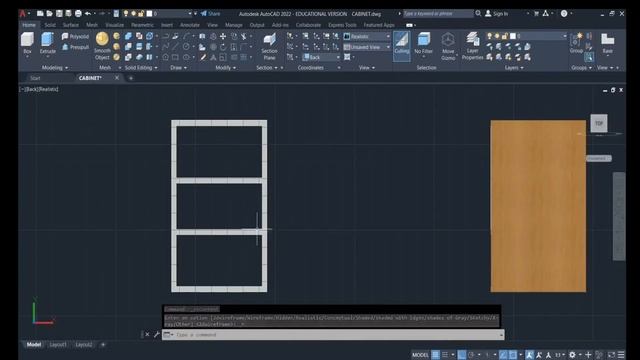Image resolution: width=640 pixels, height=360 pixels.
Task: Open Layer Properties manager
Action: coord(472,46)
